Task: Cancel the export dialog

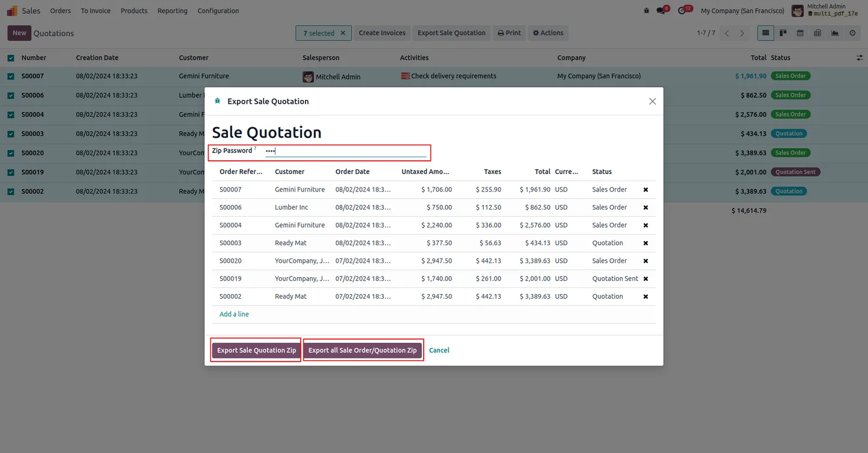Action: coord(439,350)
